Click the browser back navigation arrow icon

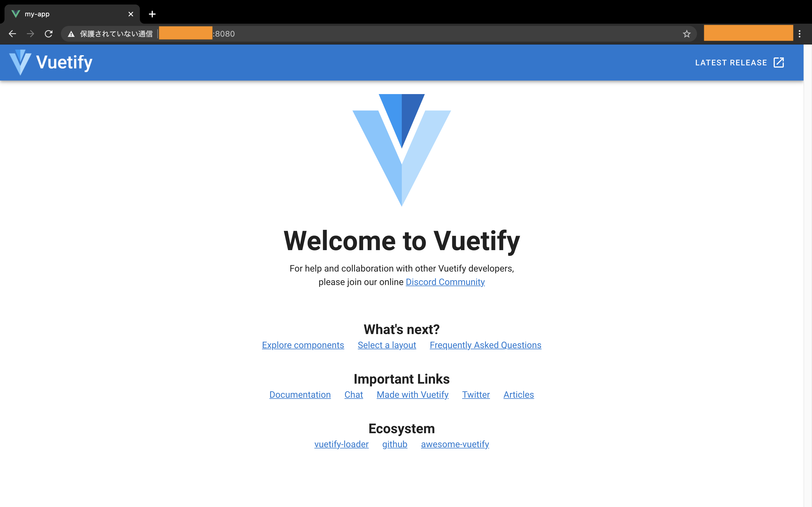(x=12, y=34)
